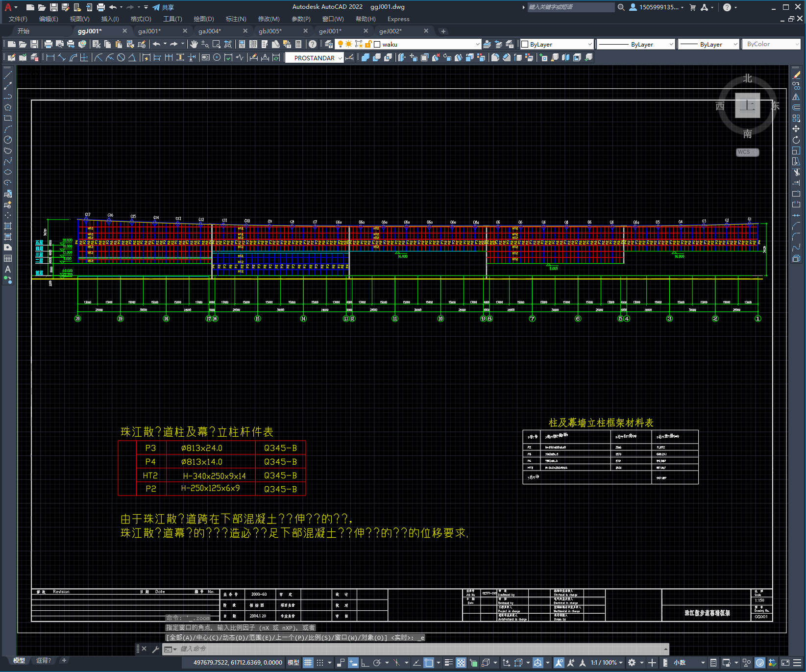
Task: Open the Layer Properties Manager icon
Action: point(329,44)
